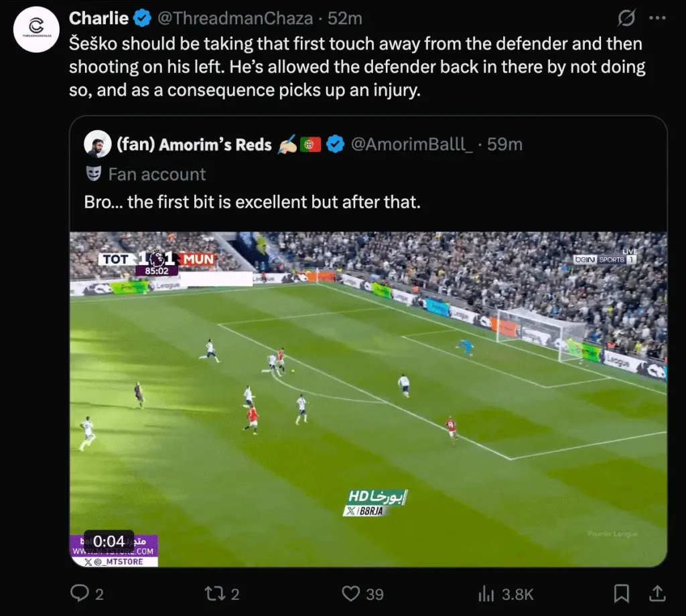Open reply to Charlie's tweet
This screenshot has height=616, width=686.
pyautogui.click(x=80, y=593)
